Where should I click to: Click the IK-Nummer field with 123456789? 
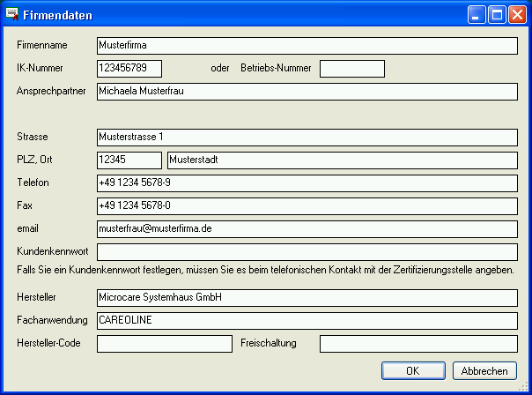[x=129, y=69]
